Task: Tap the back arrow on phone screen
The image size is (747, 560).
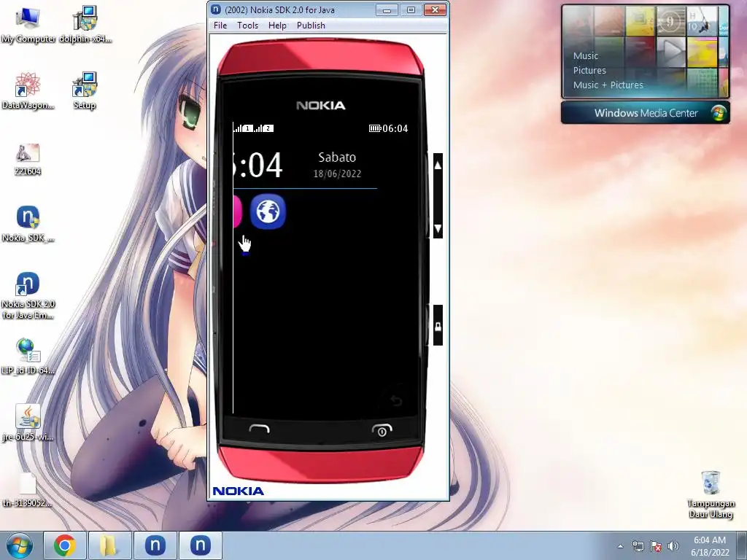Action: pyautogui.click(x=396, y=400)
